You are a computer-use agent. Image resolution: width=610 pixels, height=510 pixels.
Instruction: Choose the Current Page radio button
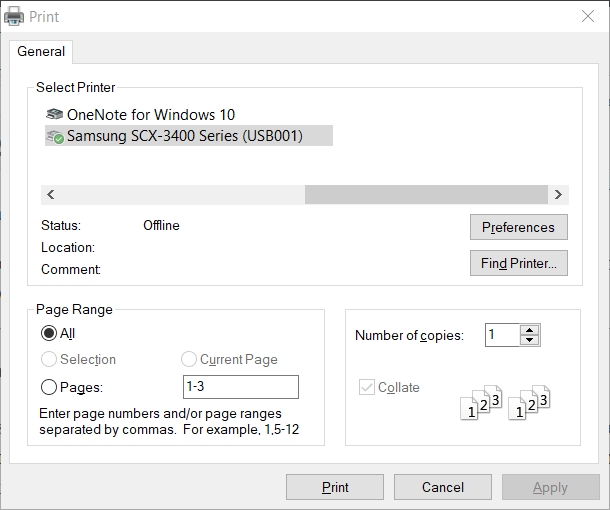pos(189,359)
